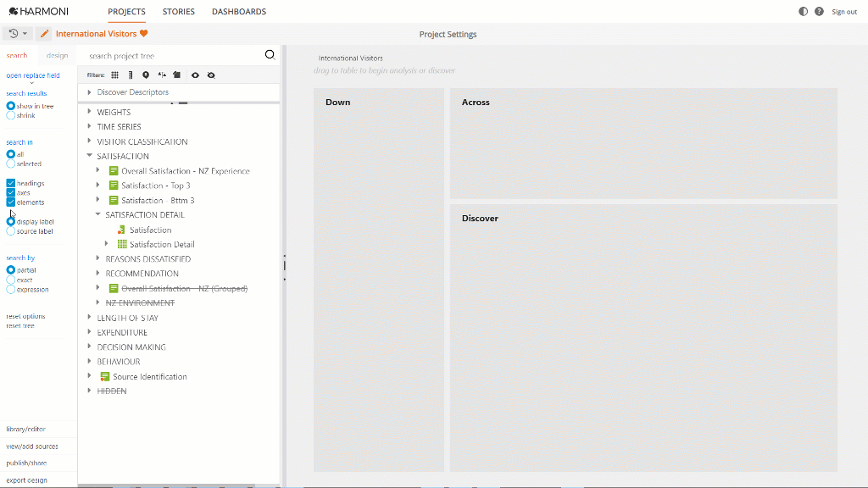This screenshot has width=868, height=488.
Task: Uncheck the headings checkbox
Action: pyautogui.click(x=10, y=183)
